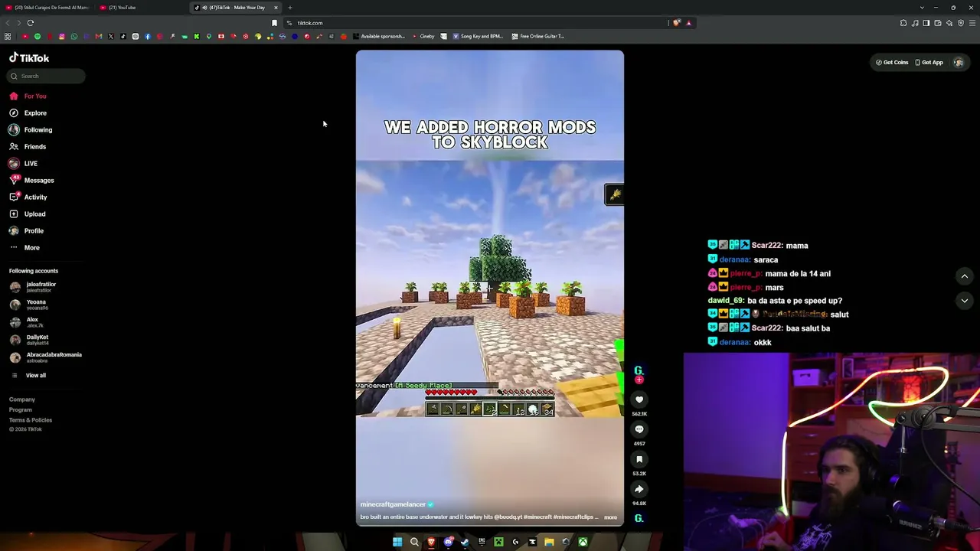Open the browser hamburger menu
Image resolution: width=980 pixels, height=551 pixels.
point(972,23)
